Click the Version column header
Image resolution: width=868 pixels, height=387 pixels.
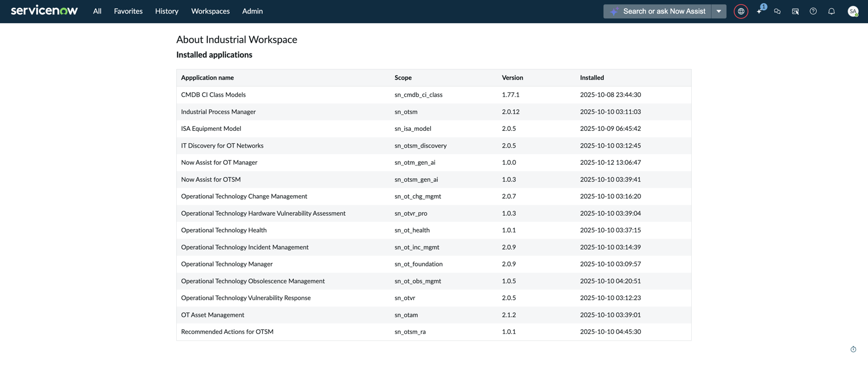[x=512, y=78]
